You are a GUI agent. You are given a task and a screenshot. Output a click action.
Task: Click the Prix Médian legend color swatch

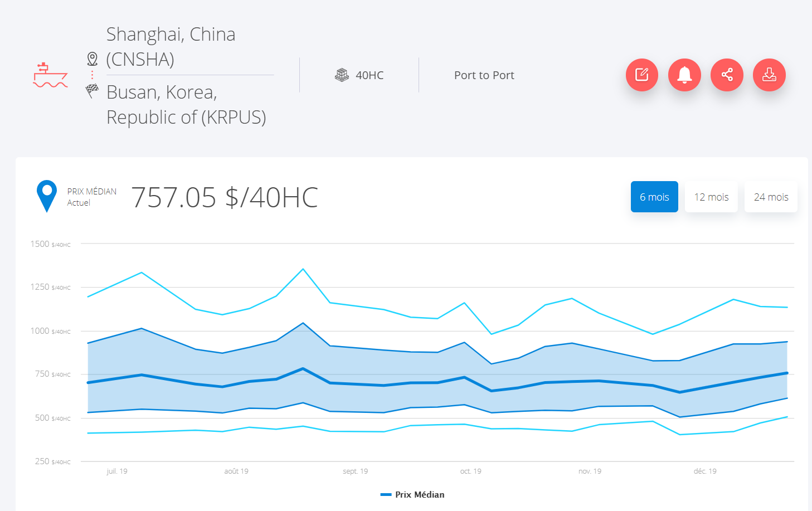[386, 494]
